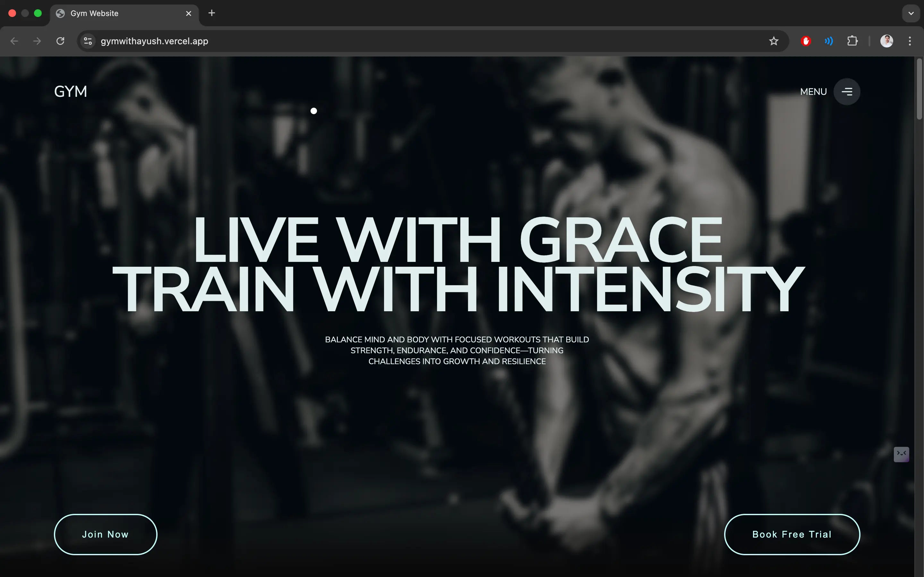Image resolution: width=924 pixels, height=577 pixels.
Task: Open the red hand blocker extension
Action: click(806, 41)
